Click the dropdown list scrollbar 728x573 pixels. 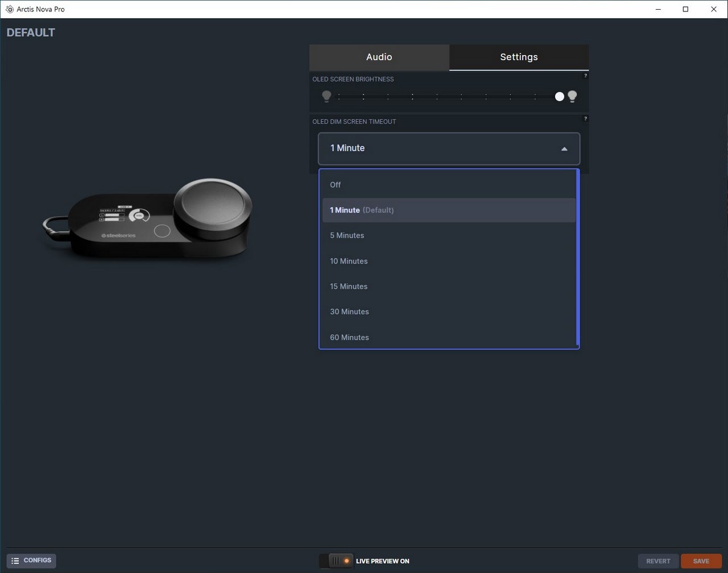[x=578, y=258]
